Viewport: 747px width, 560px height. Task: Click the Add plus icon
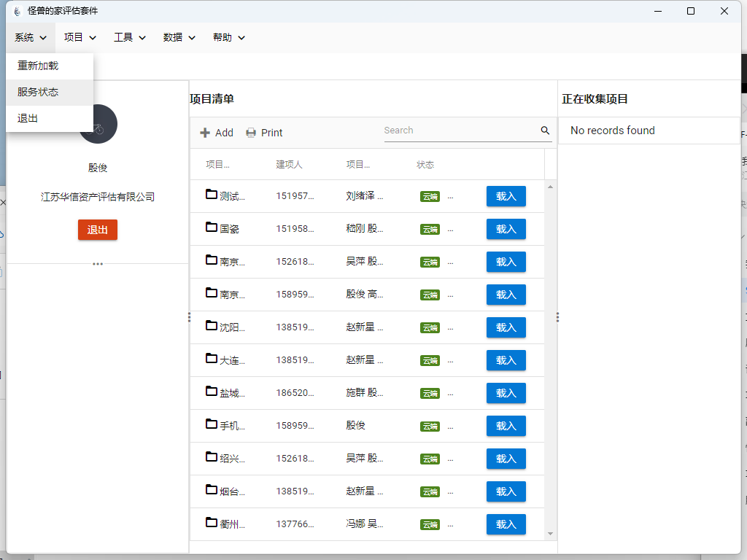pos(205,133)
